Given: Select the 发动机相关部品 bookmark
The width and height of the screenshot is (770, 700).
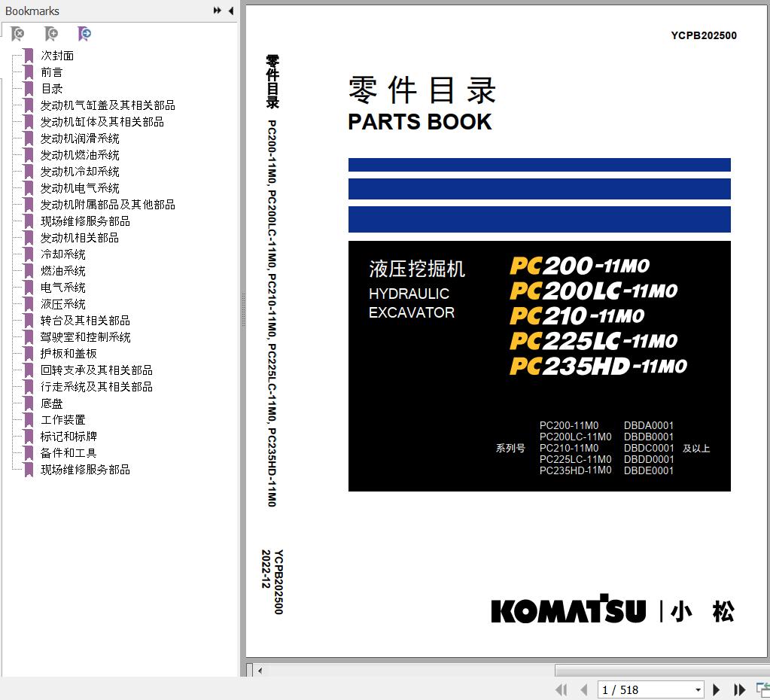Looking at the screenshot, I should [x=80, y=238].
